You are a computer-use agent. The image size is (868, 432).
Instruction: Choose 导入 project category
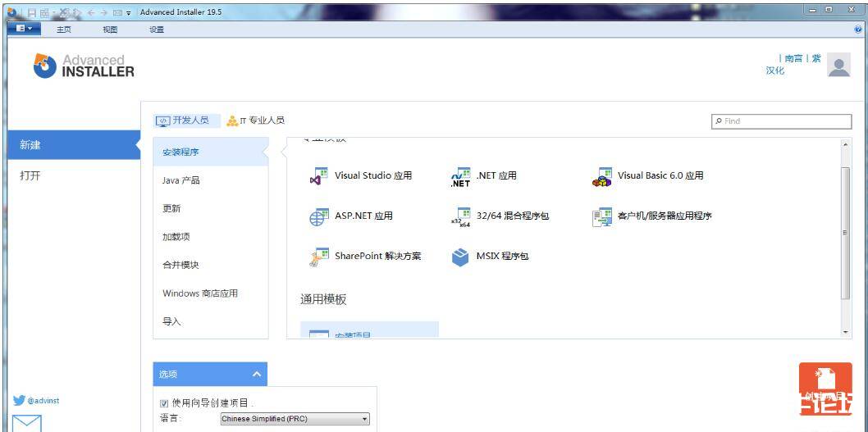(x=210, y=321)
